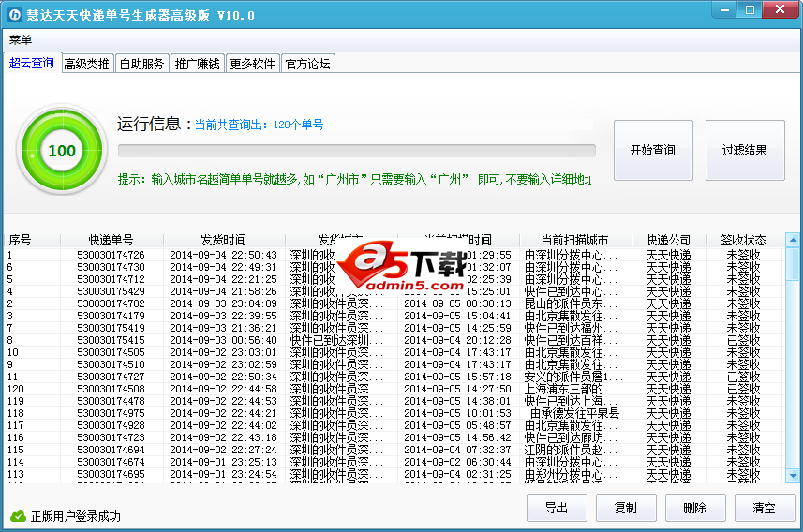This screenshot has height=532, width=803.
Task: Click 当前共查询出: 120个单号 info text
Action: (260, 125)
